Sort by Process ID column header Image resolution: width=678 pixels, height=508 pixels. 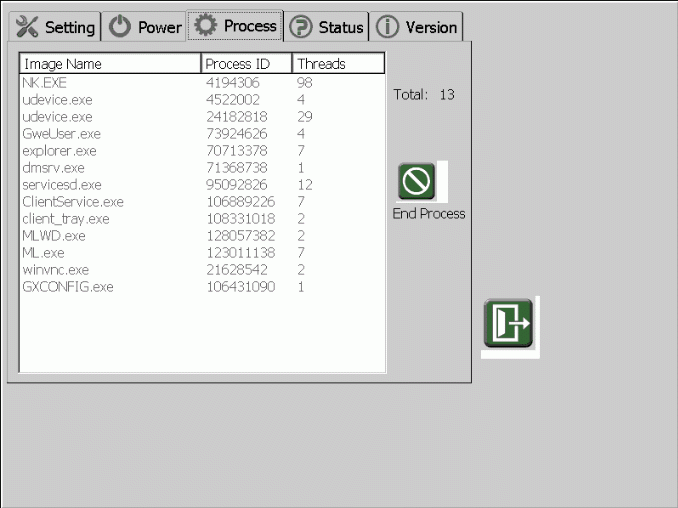[x=247, y=64]
